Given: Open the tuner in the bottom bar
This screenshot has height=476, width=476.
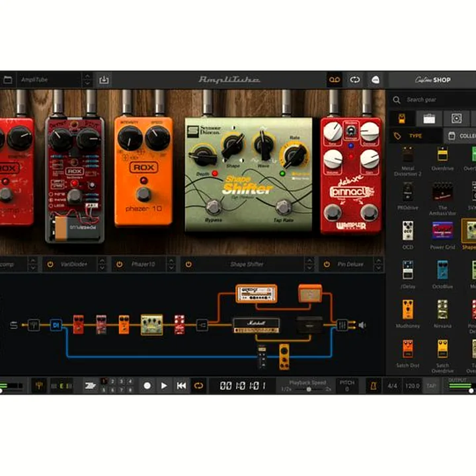Looking at the screenshot, I should 39,386.
